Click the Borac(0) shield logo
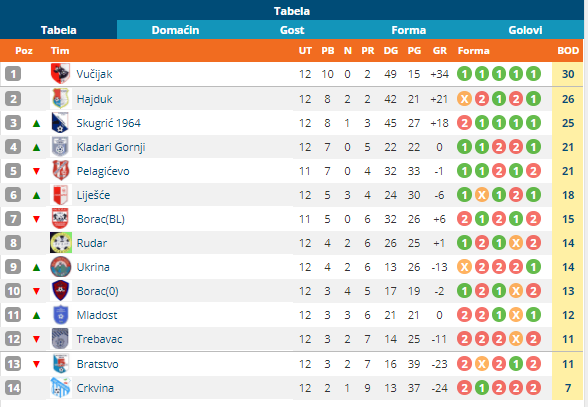Image resolution: width=588 pixels, height=407 pixels. pyautogui.click(x=61, y=291)
